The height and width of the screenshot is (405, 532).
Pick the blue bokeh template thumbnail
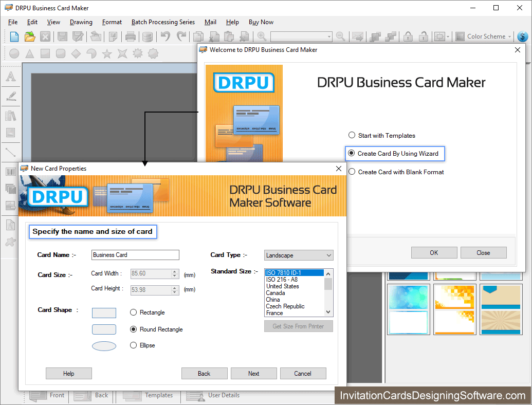click(x=409, y=309)
